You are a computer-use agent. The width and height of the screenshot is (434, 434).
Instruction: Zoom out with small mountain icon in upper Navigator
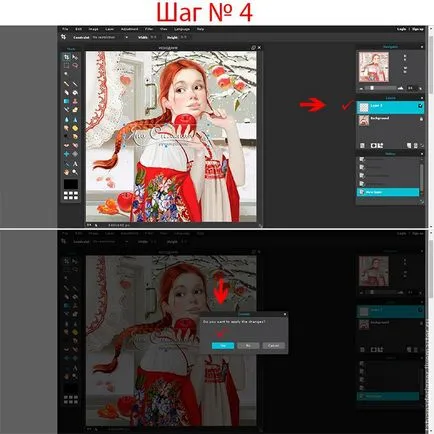pos(362,89)
